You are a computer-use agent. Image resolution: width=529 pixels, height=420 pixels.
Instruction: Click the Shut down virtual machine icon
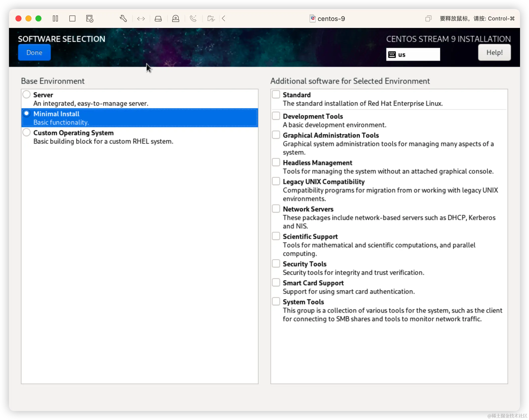72,18
